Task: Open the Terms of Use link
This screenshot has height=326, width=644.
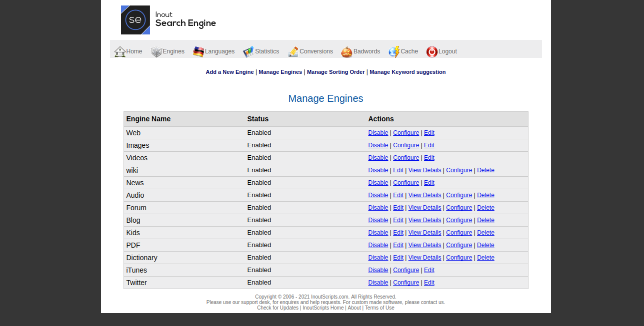Action: tap(379, 308)
